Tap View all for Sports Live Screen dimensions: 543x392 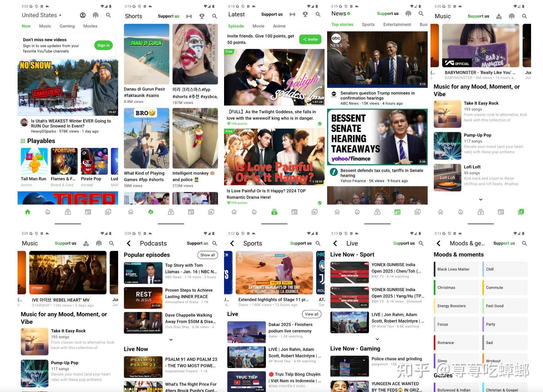pos(311,314)
